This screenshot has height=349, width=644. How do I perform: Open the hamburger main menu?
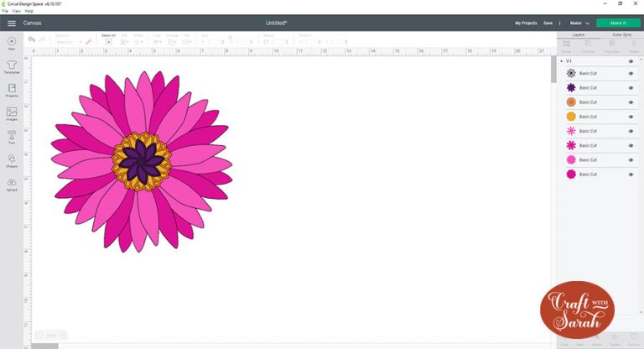click(11, 23)
